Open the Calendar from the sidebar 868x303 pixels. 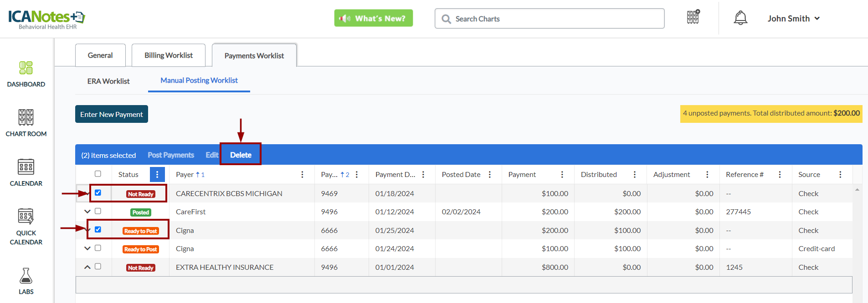pos(26,172)
